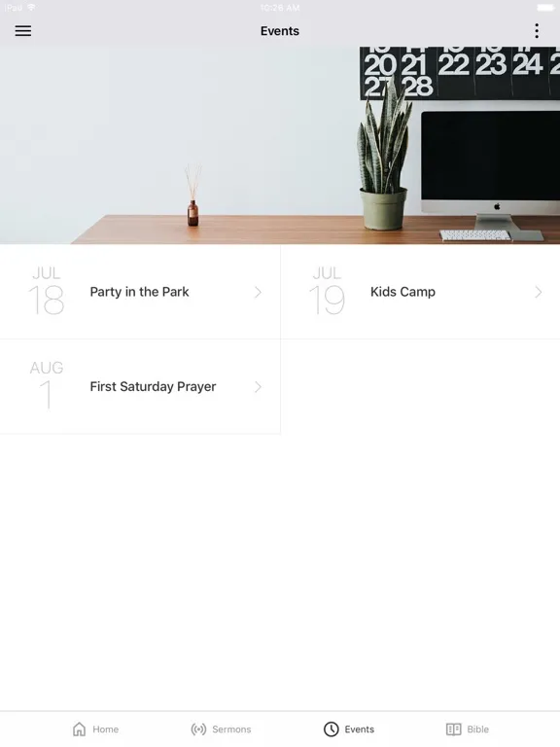Open the Kids Camp event
This screenshot has width=560, height=747.
click(420, 292)
